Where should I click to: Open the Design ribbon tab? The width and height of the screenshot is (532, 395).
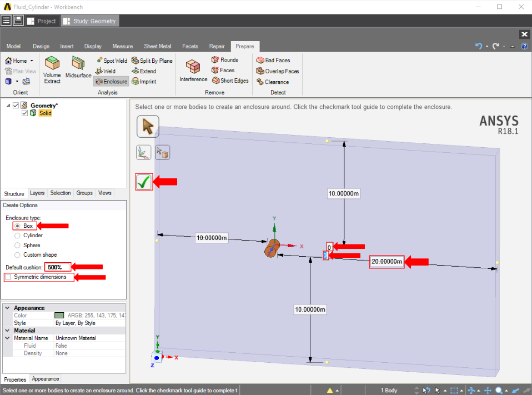41,46
